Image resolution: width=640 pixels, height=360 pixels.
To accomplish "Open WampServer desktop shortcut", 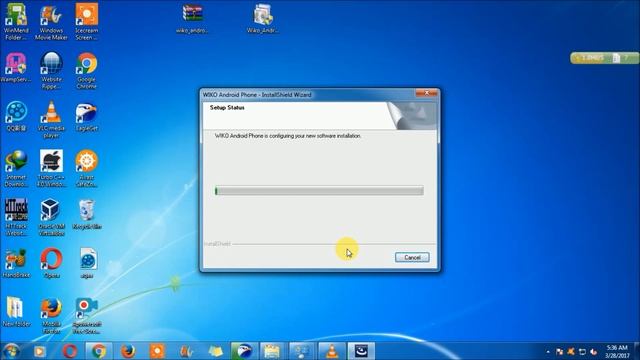I will pos(16,68).
